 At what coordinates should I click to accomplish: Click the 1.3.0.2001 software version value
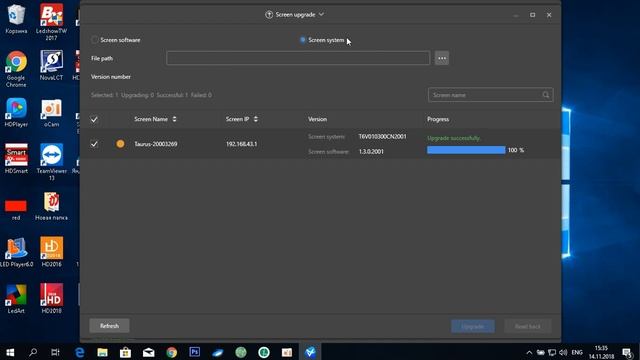(x=371, y=151)
